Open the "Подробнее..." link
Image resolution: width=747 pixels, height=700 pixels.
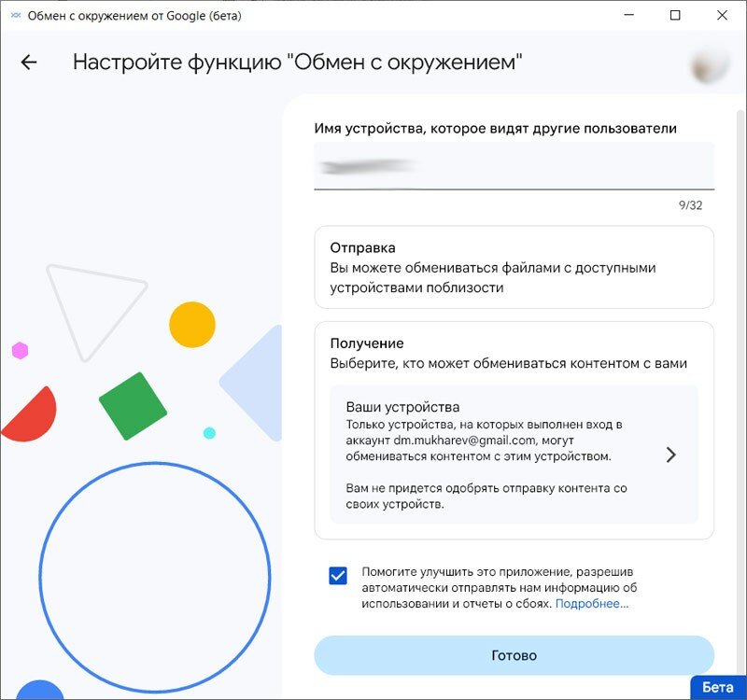592,604
